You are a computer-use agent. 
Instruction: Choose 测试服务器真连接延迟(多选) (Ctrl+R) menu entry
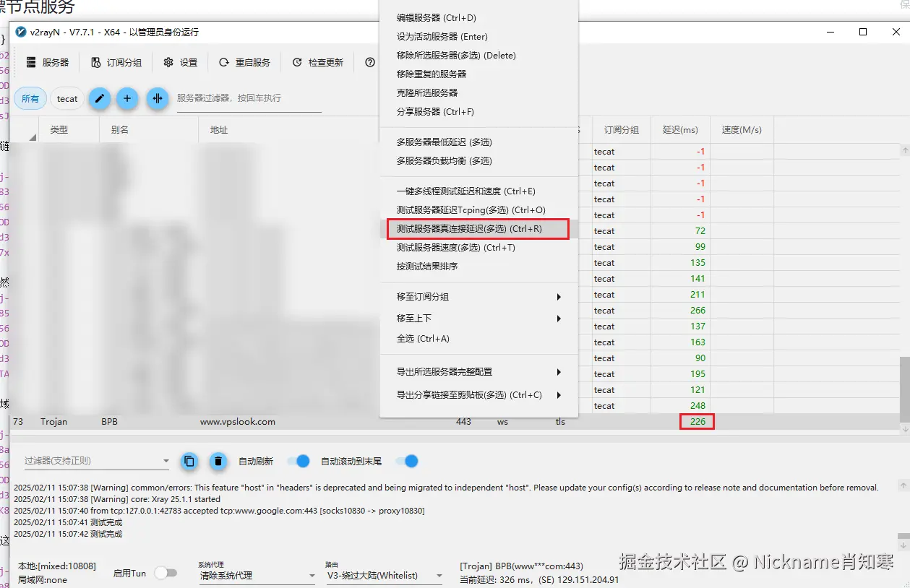(x=478, y=229)
